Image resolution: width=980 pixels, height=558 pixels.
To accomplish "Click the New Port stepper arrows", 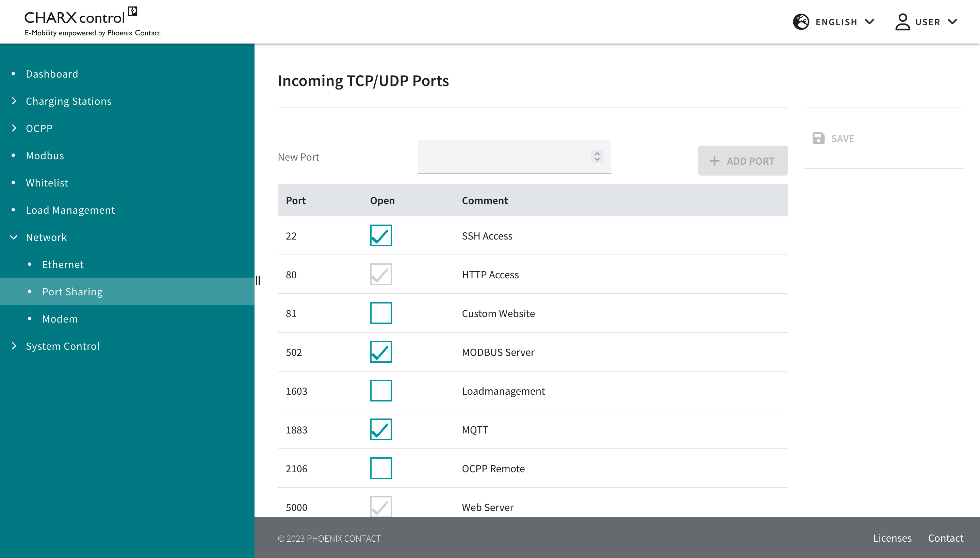I will (x=597, y=157).
